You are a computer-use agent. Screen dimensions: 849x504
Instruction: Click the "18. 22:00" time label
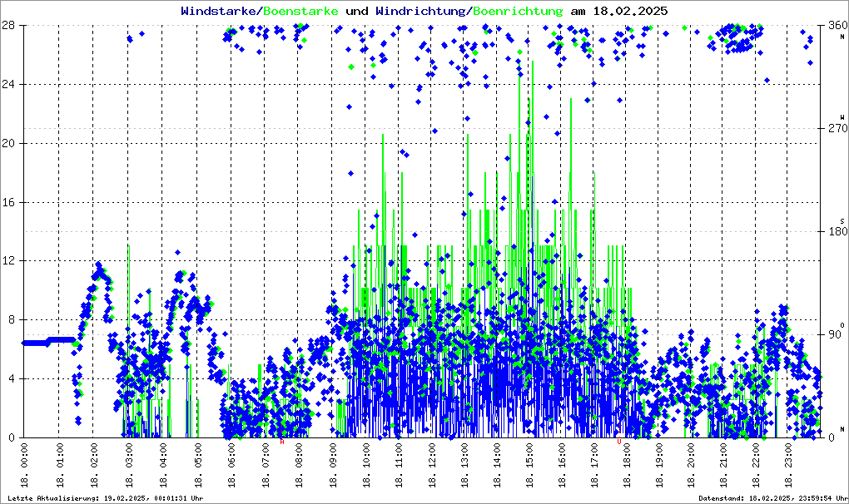(757, 466)
